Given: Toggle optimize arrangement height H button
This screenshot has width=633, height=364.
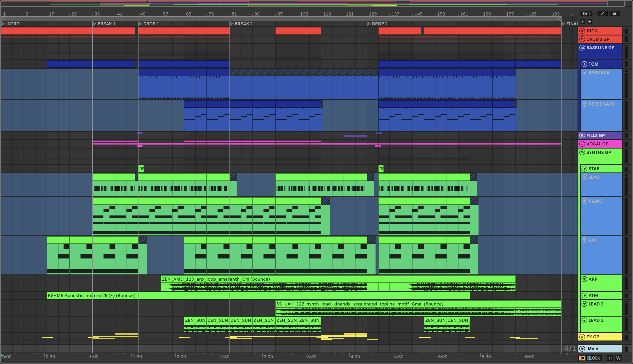Looking at the screenshot, I should (x=610, y=358).
